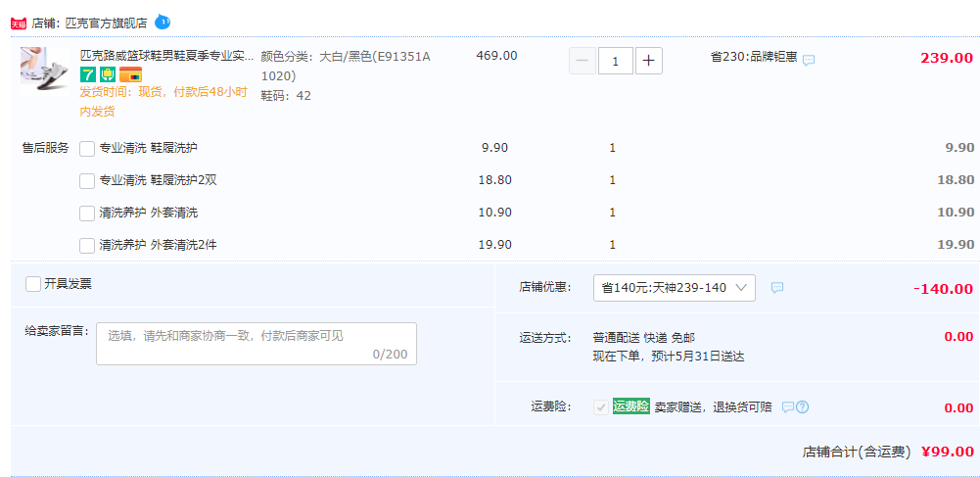Image resolution: width=980 pixels, height=477 pixels.
Task: Click the discount amount -140.00
Action: coord(943,289)
